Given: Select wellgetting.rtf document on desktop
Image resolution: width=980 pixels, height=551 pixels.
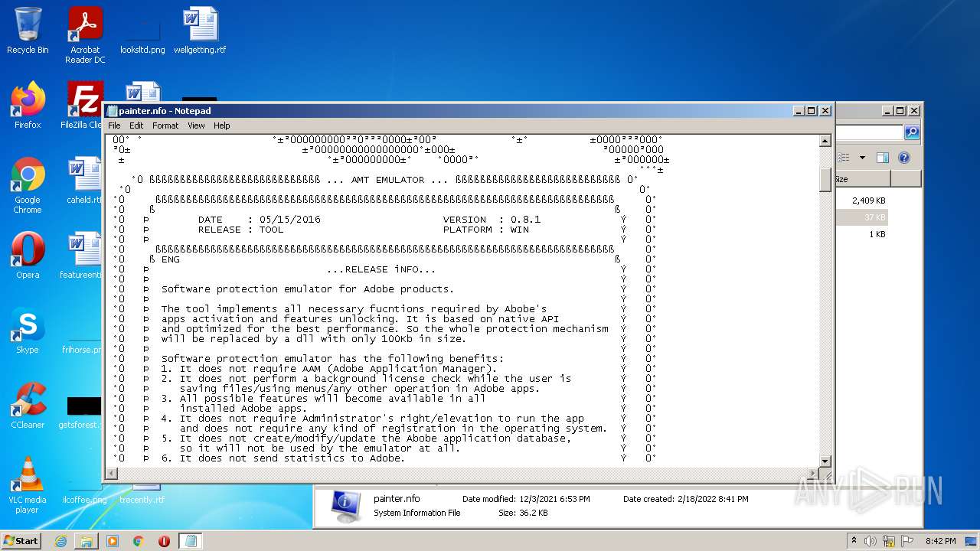Looking at the screenshot, I should (200, 31).
